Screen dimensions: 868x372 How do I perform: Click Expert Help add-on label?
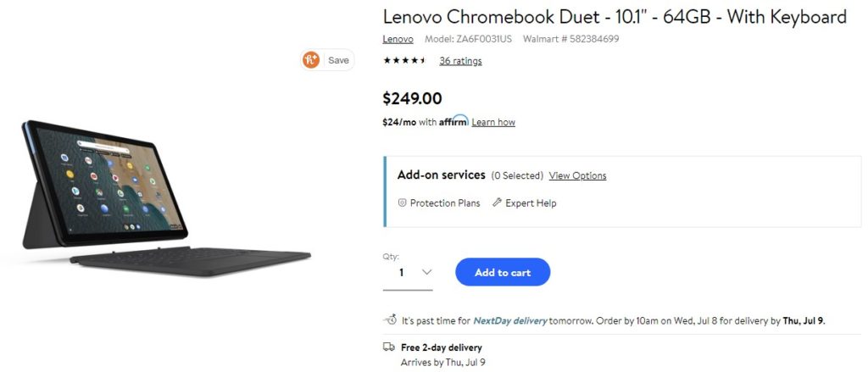[x=531, y=203]
